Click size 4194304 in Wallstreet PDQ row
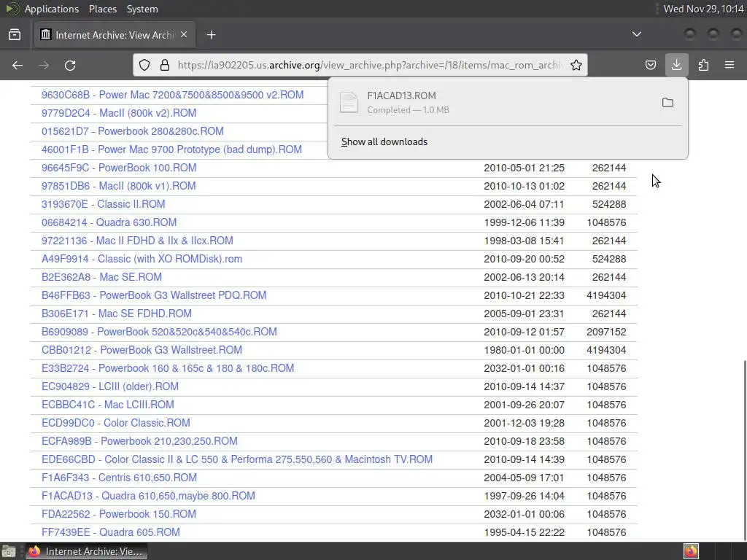 tap(606, 295)
